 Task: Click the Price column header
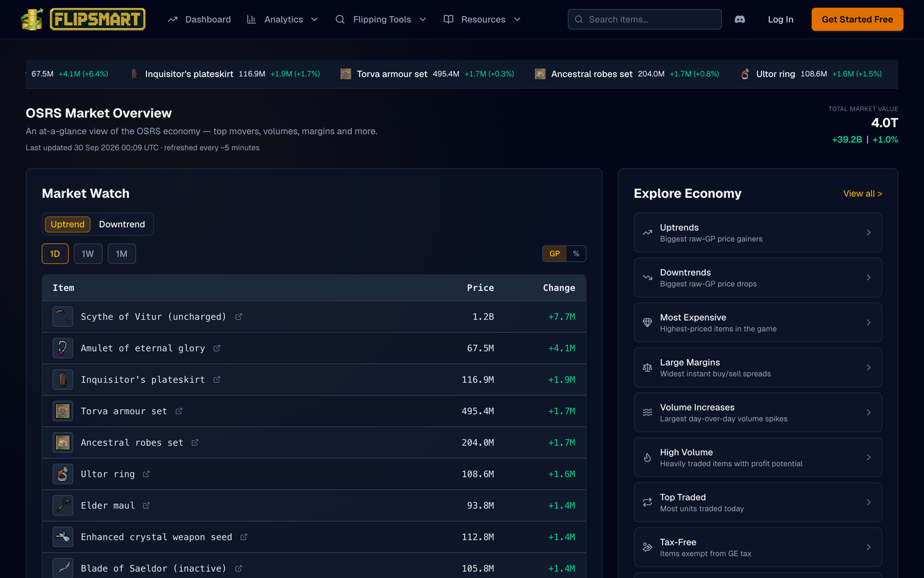(481, 288)
